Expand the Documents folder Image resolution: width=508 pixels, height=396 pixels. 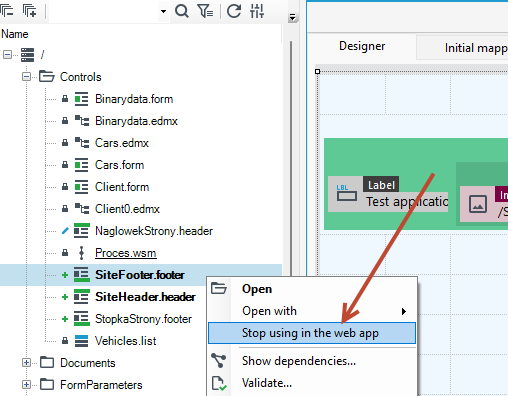(x=26, y=362)
